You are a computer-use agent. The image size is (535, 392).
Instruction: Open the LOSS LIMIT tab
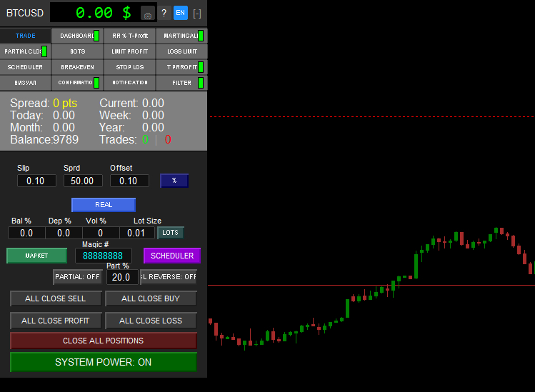point(182,51)
